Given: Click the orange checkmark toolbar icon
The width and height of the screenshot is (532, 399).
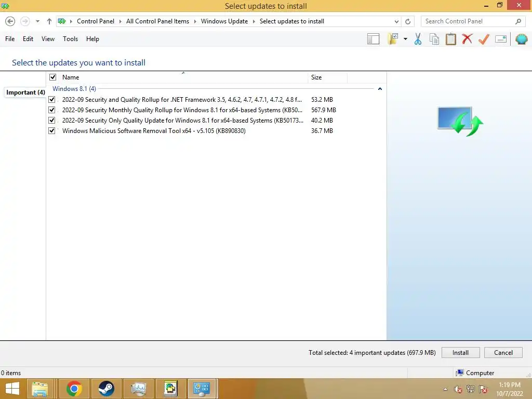Looking at the screenshot, I should pyautogui.click(x=484, y=39).
